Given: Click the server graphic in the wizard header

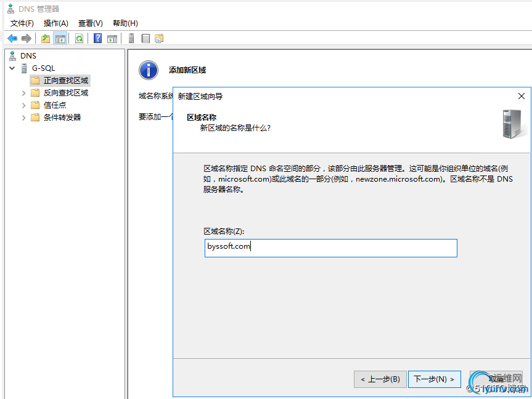Looking at the screenshot, I should (x=513, y=124).
